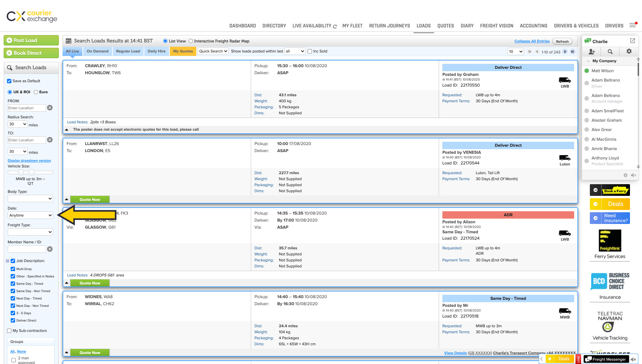Clear the FROM location field

50,108
